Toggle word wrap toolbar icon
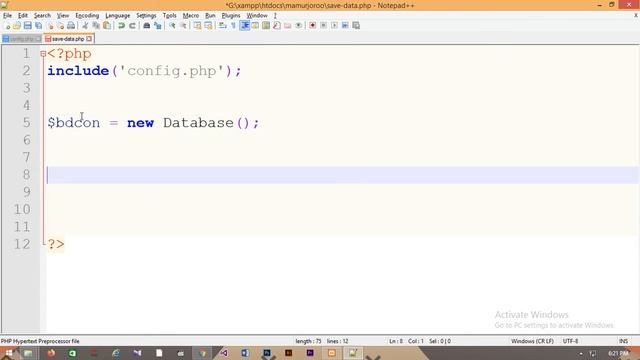Viewport: 640px width, 360px height. click(223, 26)
